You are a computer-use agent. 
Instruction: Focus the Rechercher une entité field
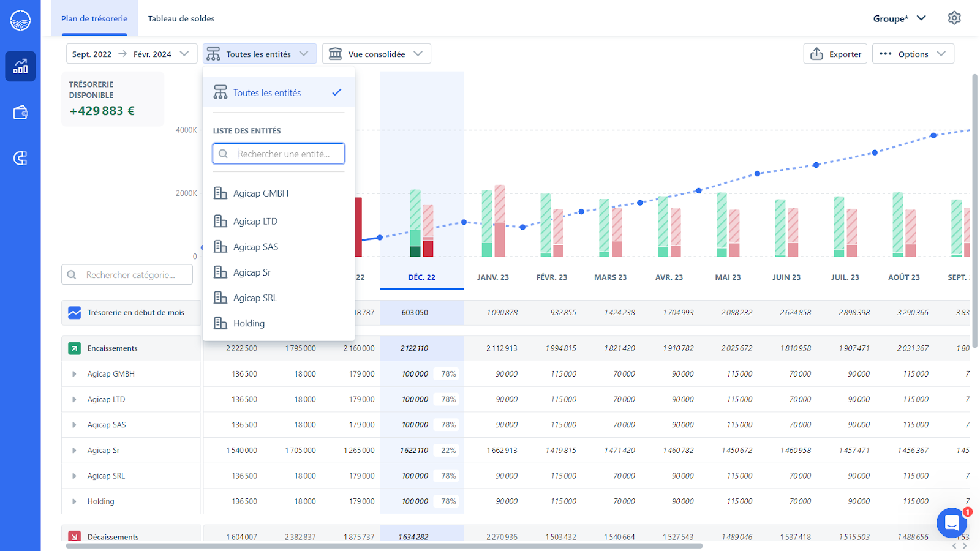pyautogui.click(x=279, y=154)
